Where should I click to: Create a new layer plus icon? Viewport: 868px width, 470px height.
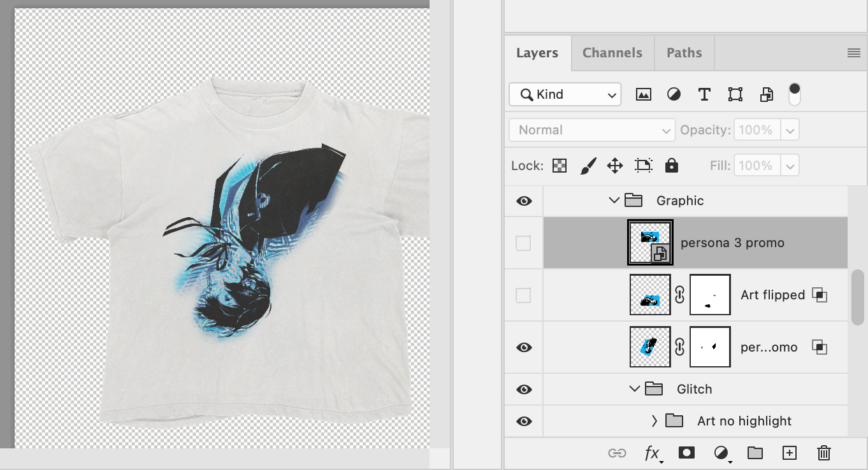pos(790,453)
